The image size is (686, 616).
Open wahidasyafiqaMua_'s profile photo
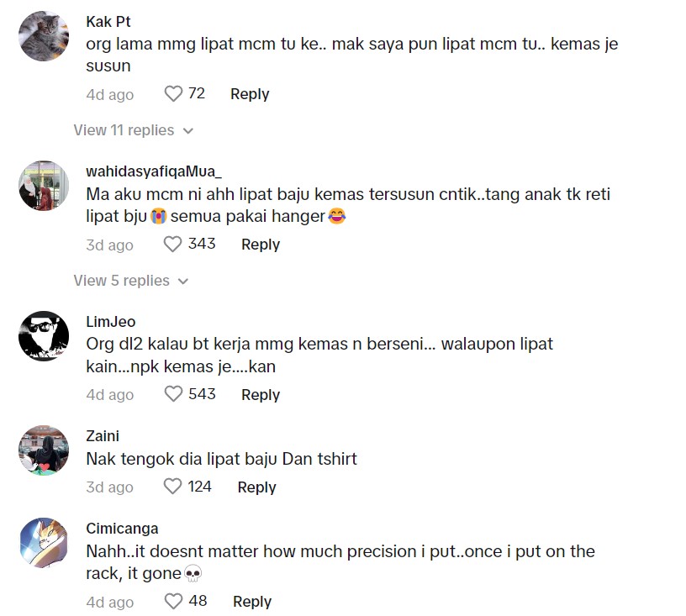44,186
